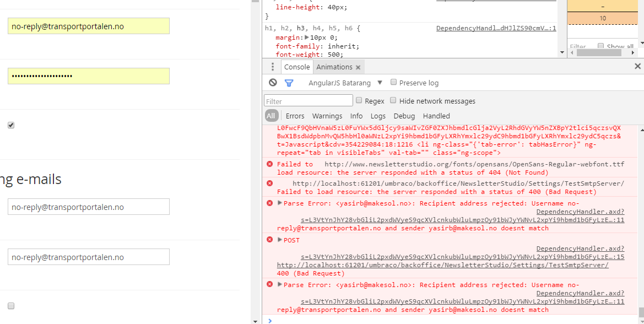This screenshot has height=324, width=644.
Task: Tick the Regex filter checkbox
Action: click(x=359, y=100)
